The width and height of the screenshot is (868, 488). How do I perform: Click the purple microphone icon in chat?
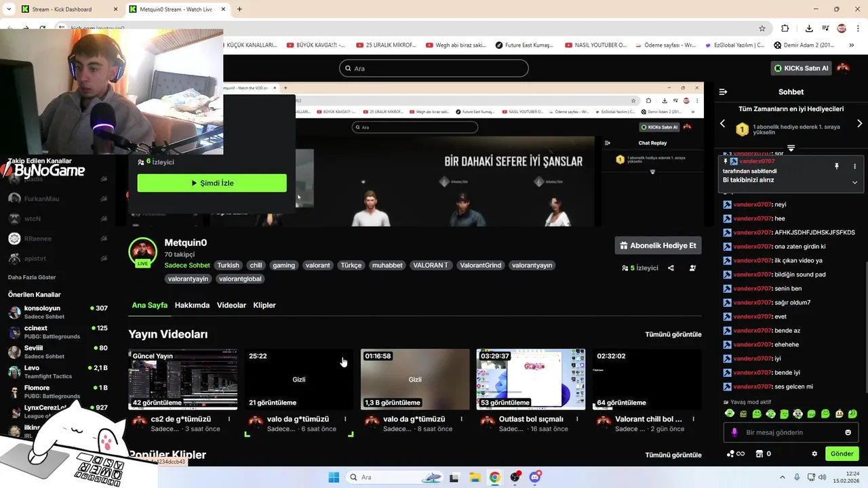[x=734, y=432]
